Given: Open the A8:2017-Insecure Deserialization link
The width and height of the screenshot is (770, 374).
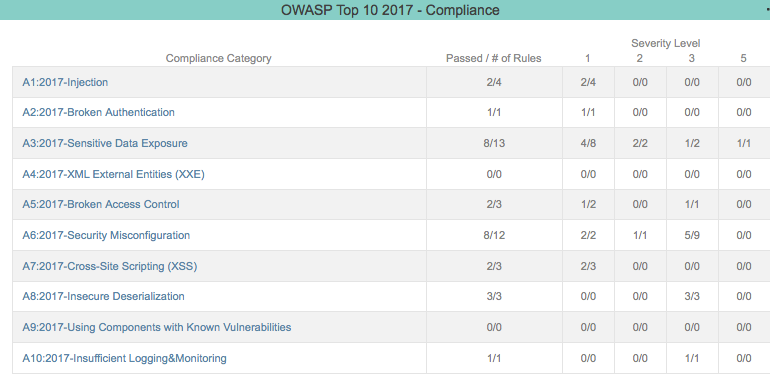Looking at the screenshot, I should (x=103, y=296).
